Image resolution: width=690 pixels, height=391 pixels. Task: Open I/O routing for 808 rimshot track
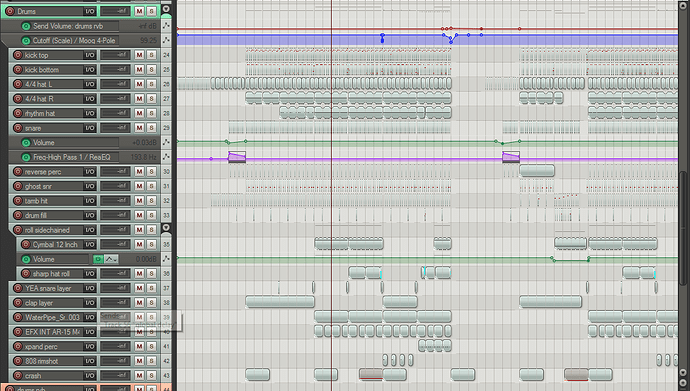click(x=90, y=361)
